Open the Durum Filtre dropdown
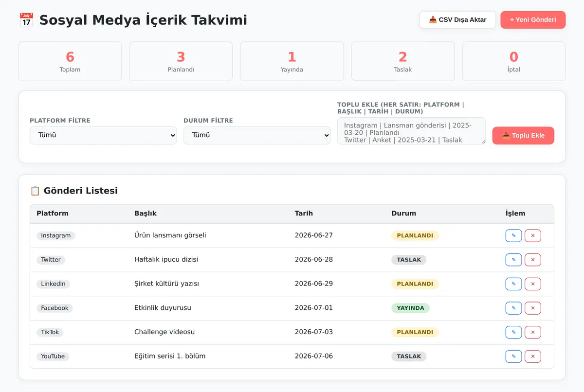584x392 pixels. (x=257, y=135)
